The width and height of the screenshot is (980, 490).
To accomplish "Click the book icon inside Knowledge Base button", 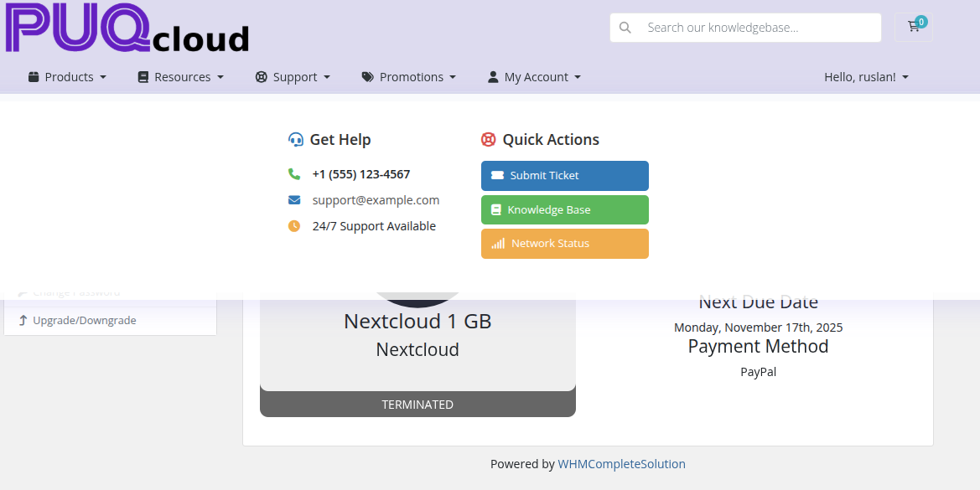I will point(498,209).
